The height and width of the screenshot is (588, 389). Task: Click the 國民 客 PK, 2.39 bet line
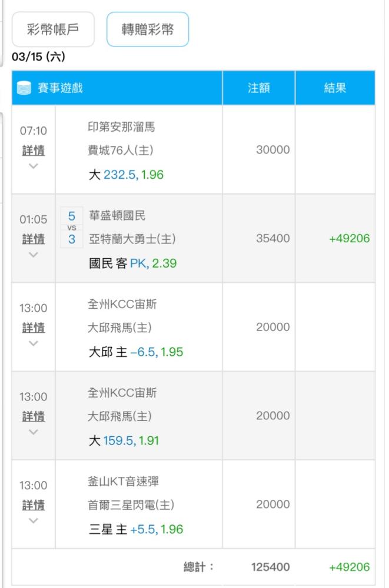pyautogui.click(x=132, y=263)
